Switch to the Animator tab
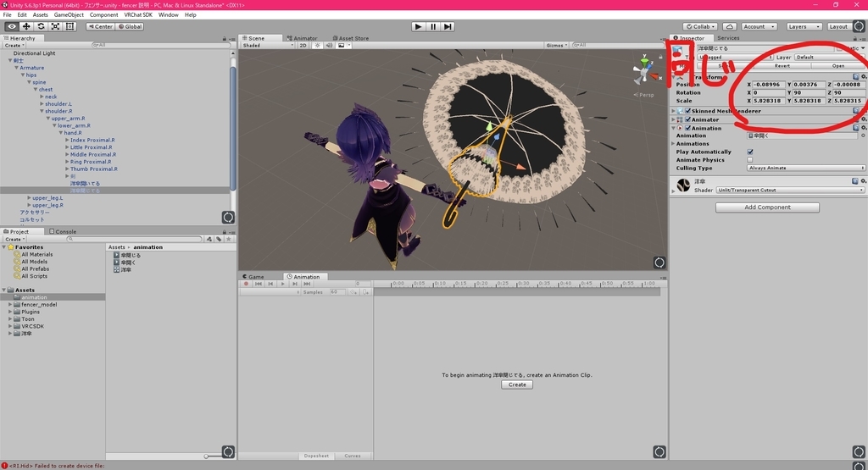The height and width of the screenshot is (470, 868). click(302, 38)
